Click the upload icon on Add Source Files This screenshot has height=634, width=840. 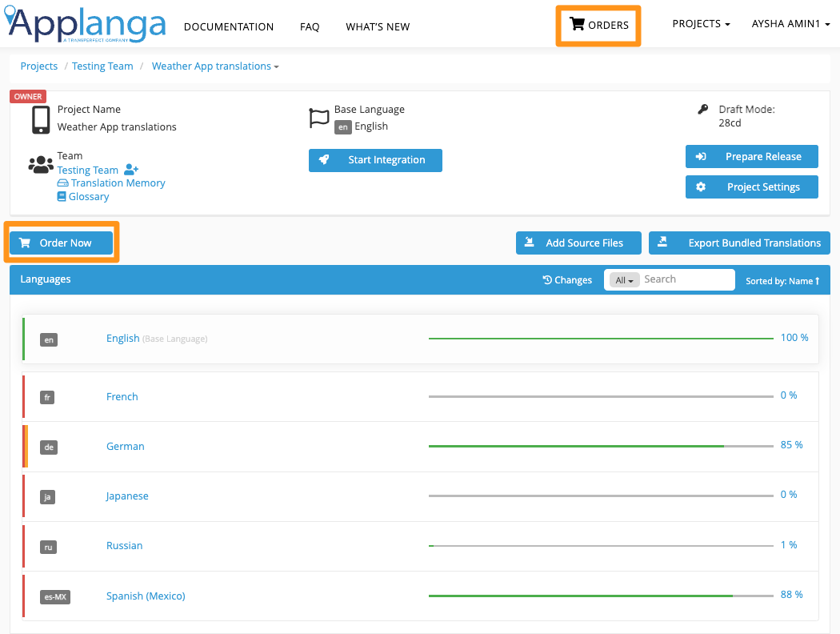[x=529, y=243]
